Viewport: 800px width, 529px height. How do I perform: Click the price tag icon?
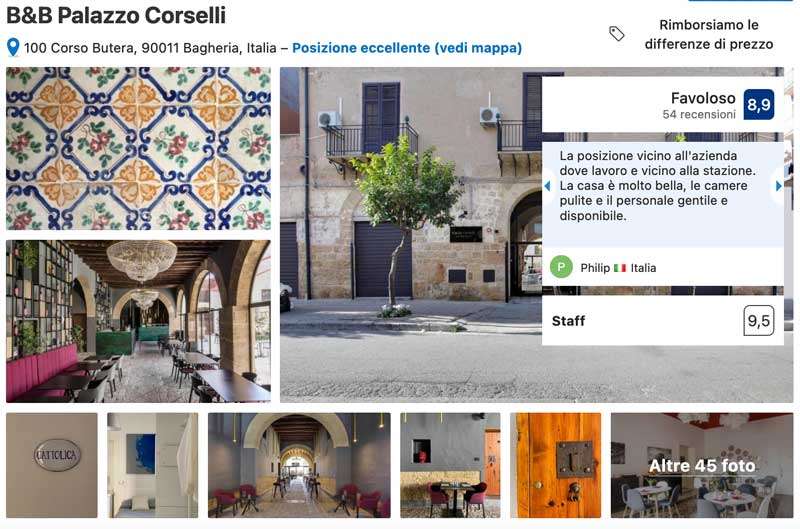pyautogui.click(x=616, y=34)
